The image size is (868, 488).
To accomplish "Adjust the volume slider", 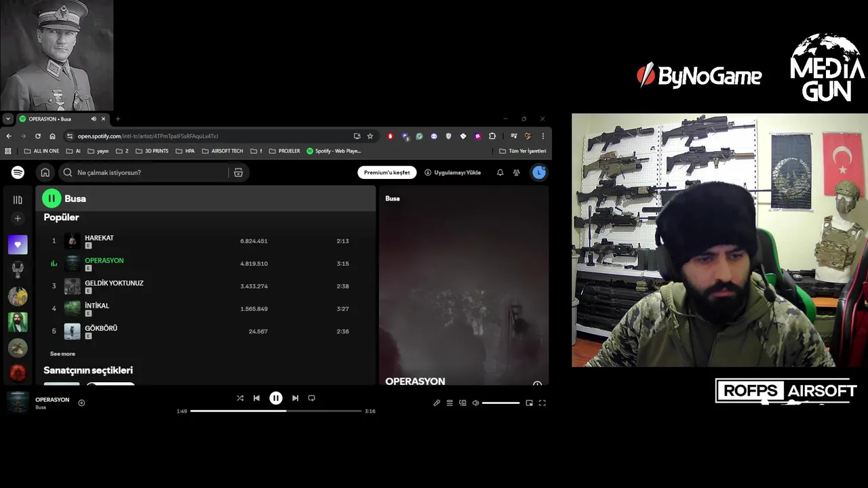I will (x=500, y=403).
